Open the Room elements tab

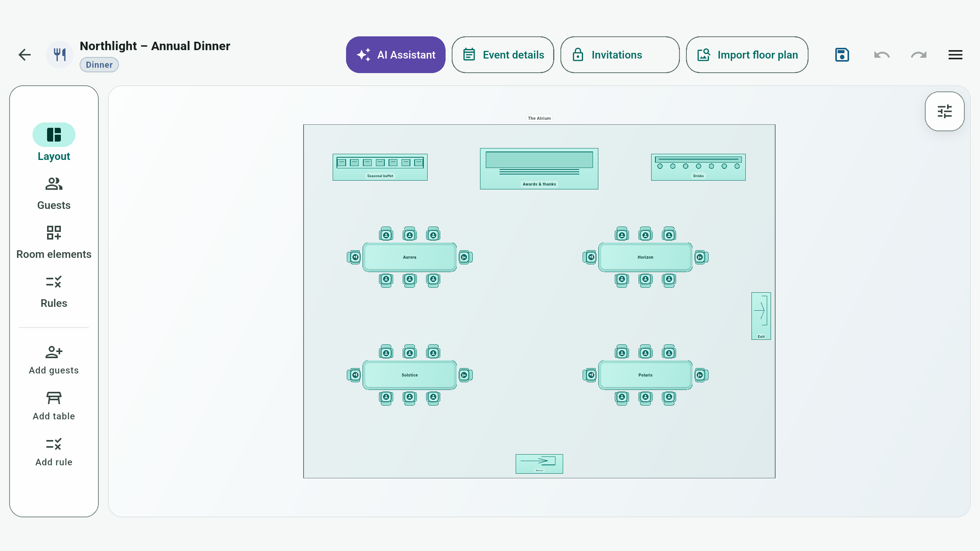(x=54, y=242)
